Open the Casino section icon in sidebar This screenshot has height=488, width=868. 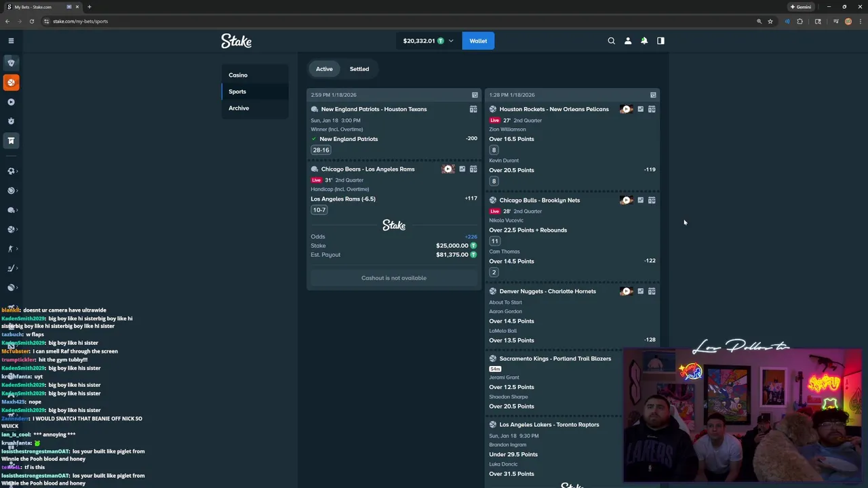coord(11,63)
